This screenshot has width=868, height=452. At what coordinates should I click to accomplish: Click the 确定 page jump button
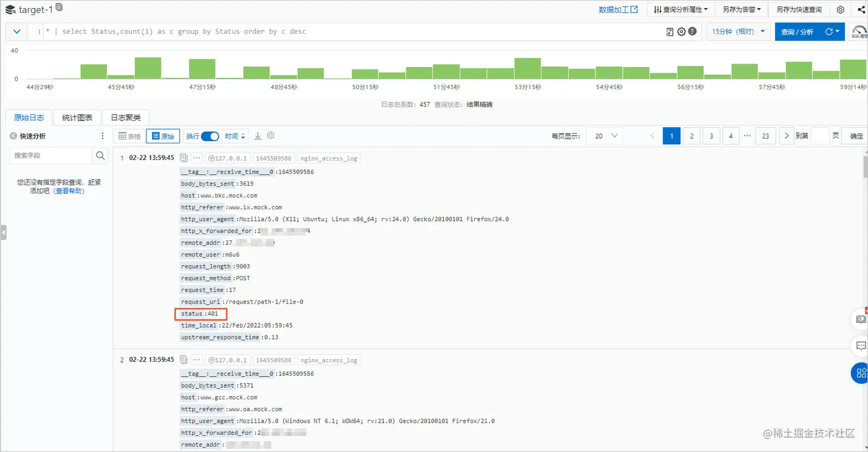click(x=856, y=136)
